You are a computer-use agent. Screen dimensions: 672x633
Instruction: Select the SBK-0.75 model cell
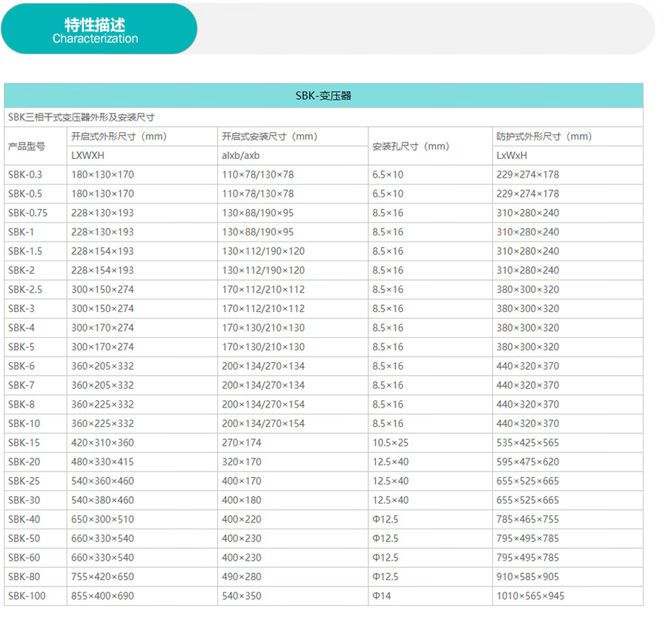[28, 212]
